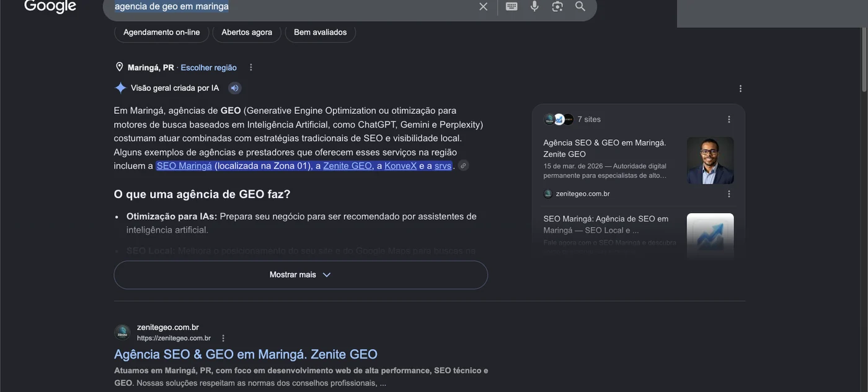This screenshot has width=868, height=392.
Task: Play the AI overview with the speaker icon
Action: coord(234,88)
